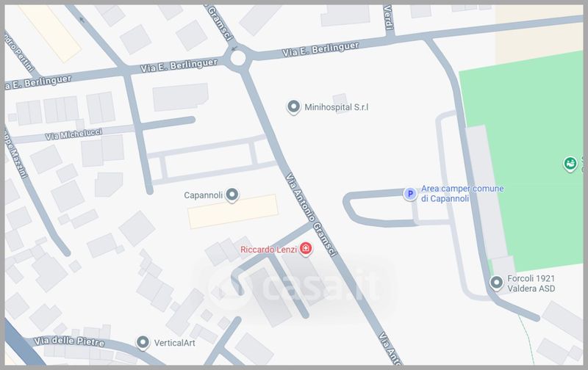Click the Via delle Pietre street label

pyautogui.click(x=69, y=341)
